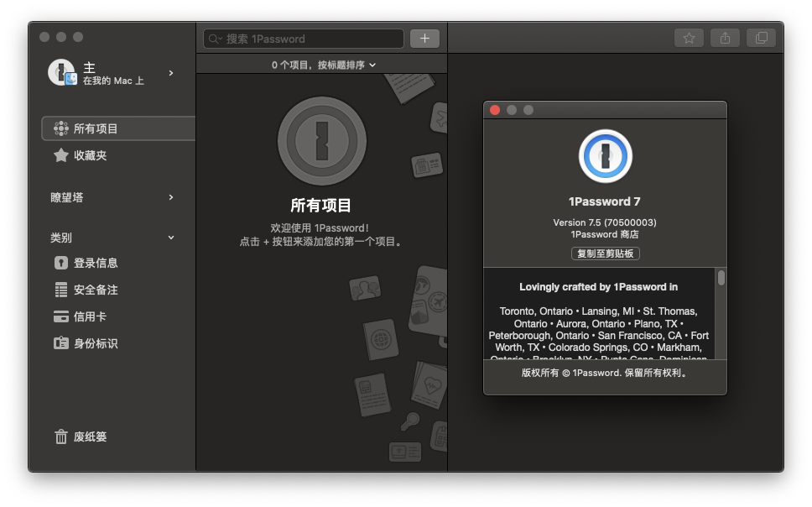Click the share toolbar button
Screen dimensions: 812x507
[x=725, y=39]
